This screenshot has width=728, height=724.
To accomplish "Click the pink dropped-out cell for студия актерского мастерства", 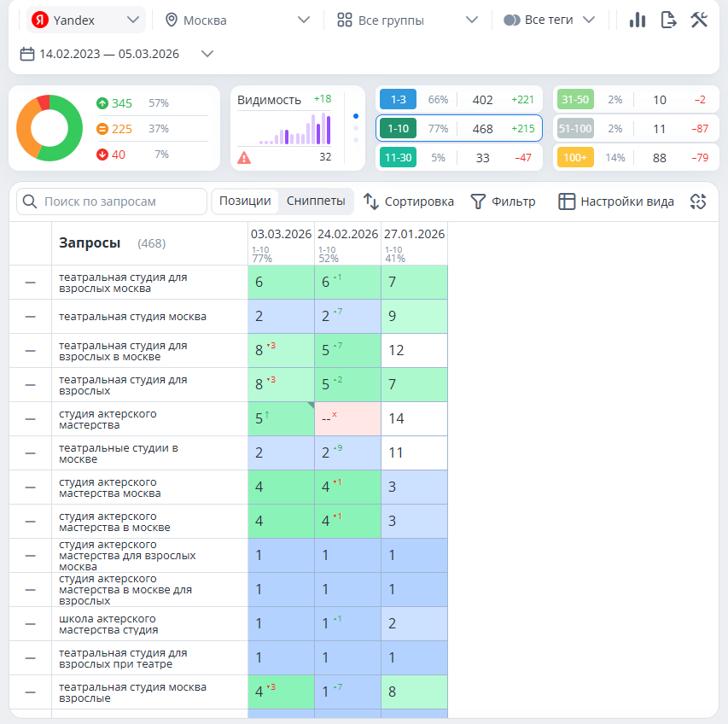I will coord(347,419).
